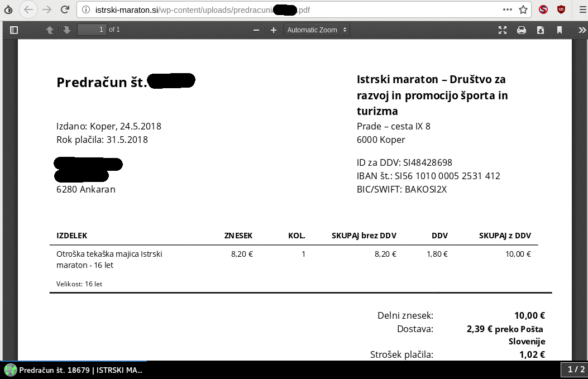Bookmark this page with the star icon
Image resolution: width=588 pixels, height=379 pixels.
pos(523,9)
